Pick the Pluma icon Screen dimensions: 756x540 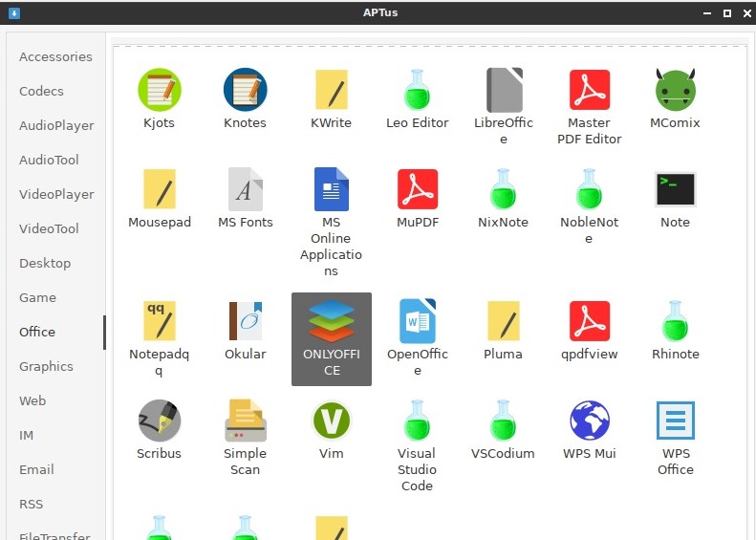click(503, 320)
